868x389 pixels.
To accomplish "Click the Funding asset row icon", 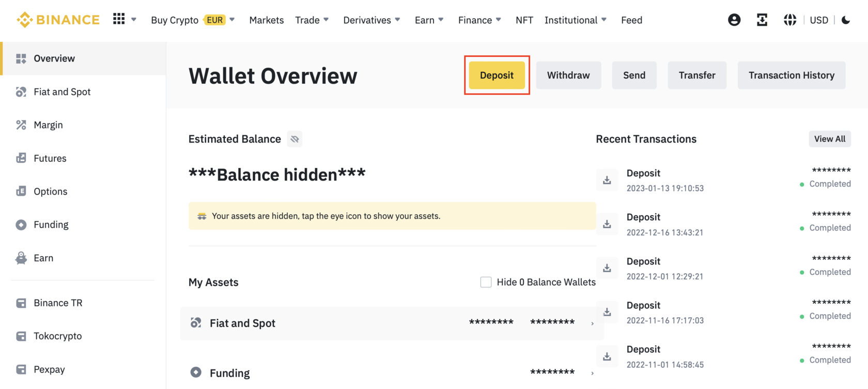I will [196, 372].
